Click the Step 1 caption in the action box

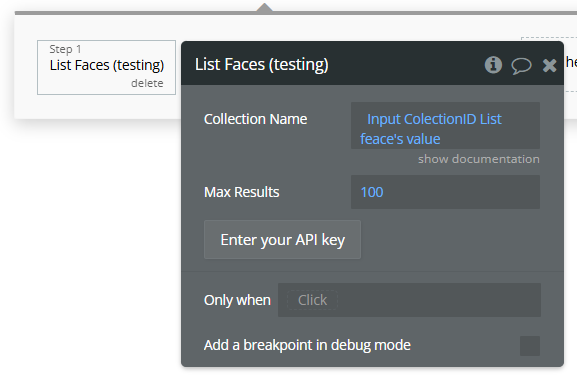tap(65, 49)
